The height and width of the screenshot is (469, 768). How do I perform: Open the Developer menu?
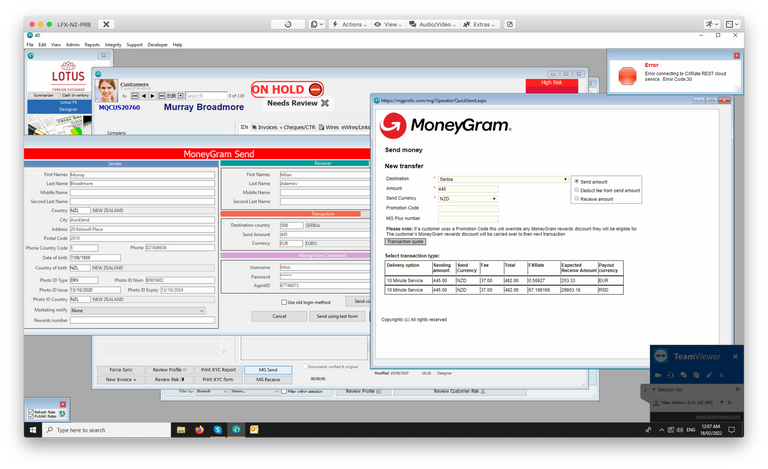tap(157, 45)
